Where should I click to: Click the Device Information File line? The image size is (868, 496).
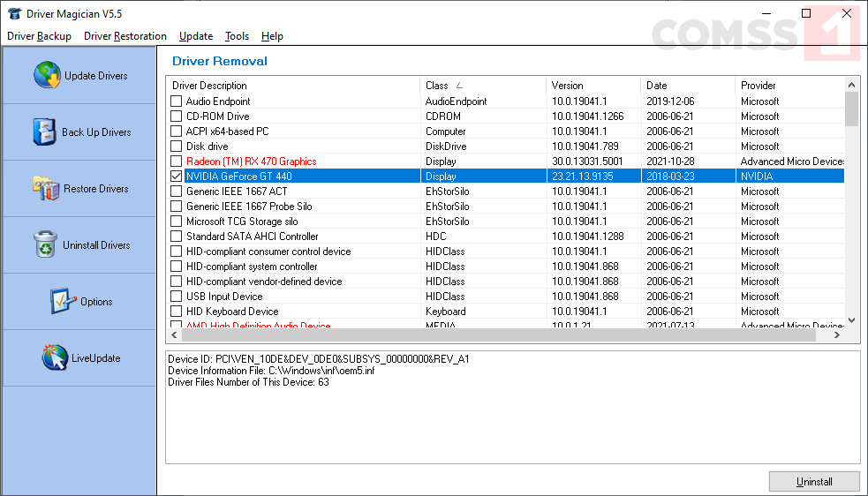click(x=271, y=371)
